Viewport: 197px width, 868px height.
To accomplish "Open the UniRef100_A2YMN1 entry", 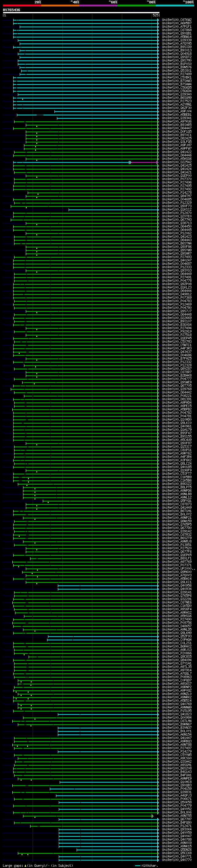I will tap(177, 104).
